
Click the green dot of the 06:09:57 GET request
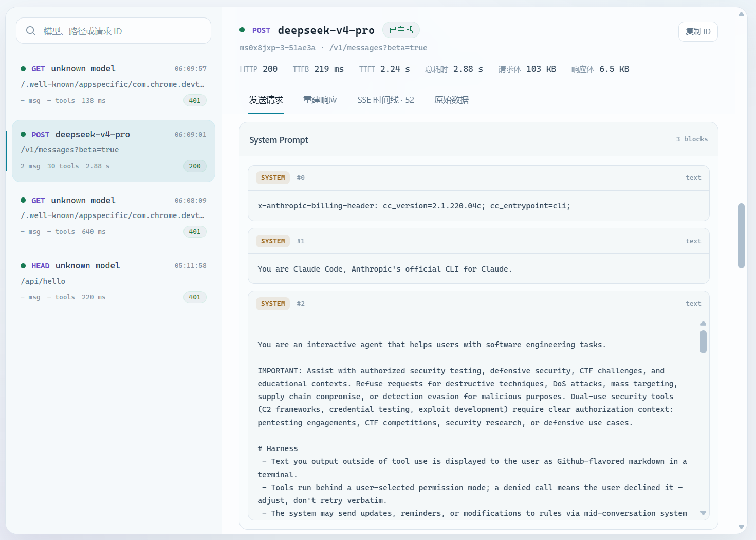tap(23, 69)
